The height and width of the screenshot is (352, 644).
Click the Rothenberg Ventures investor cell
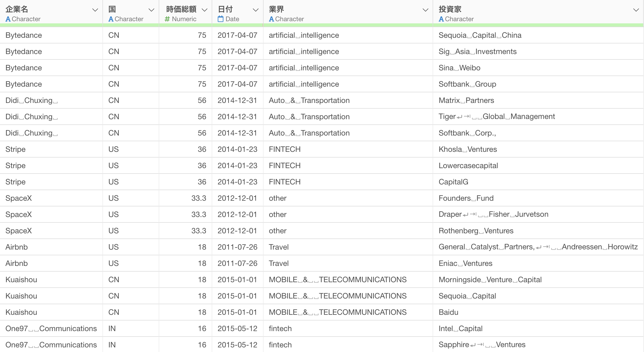pyautogui.click(x=538, y=231)
